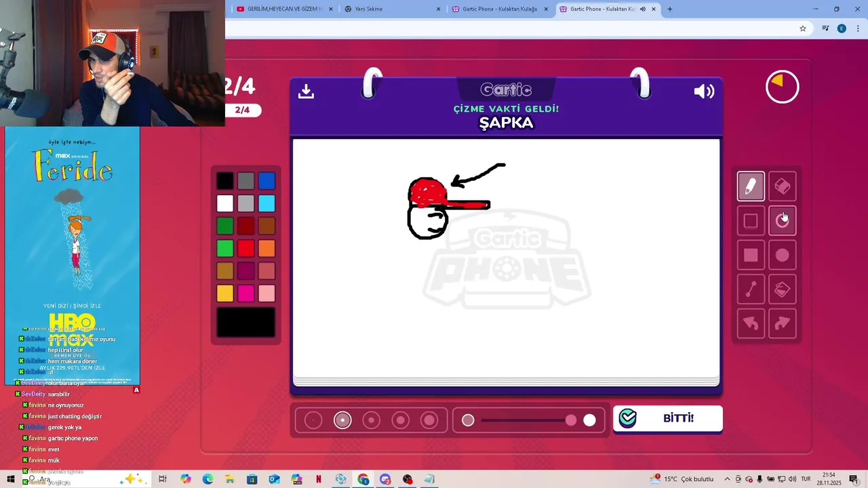This screenshot has width=868, height=488.
Task: Select the active Gartic Phone tab
Action: tap(607, 9)
